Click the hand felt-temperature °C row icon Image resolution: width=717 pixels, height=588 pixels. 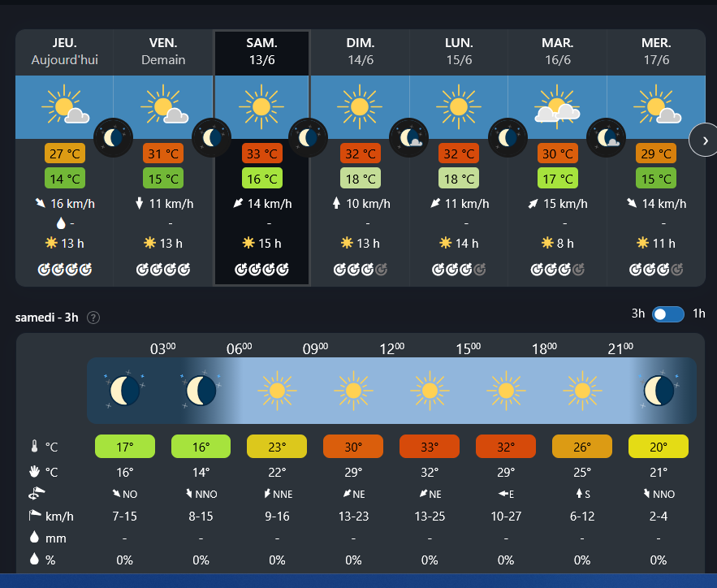[34, 471]
